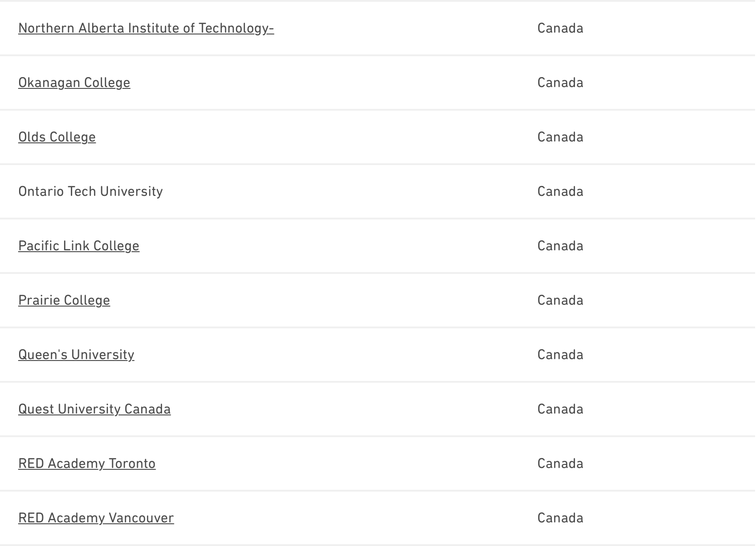Select Canada text beside RED Academy Toronto

coord(560,463)
